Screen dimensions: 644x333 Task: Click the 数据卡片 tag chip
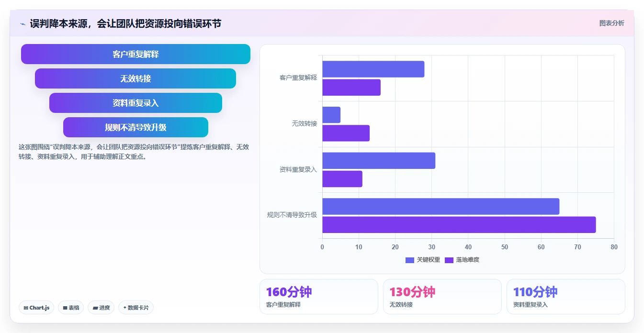[x=136, y=308]
